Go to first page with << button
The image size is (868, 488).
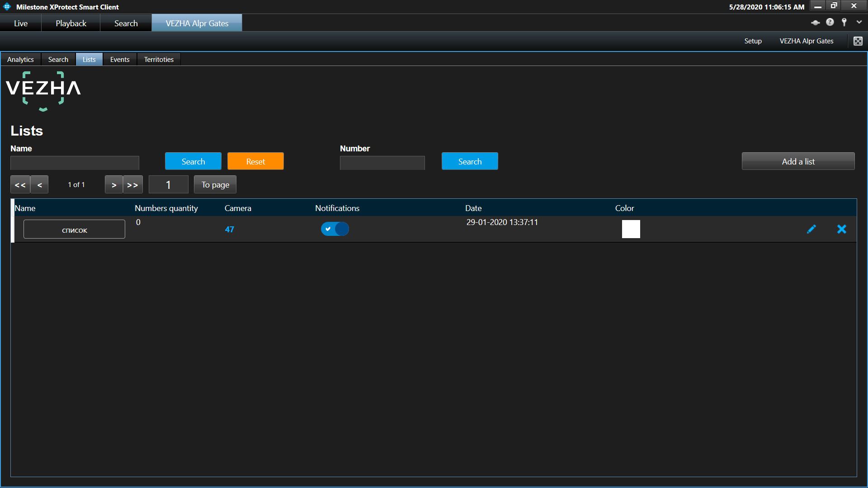pyautogui.click(x=20, y=184)
